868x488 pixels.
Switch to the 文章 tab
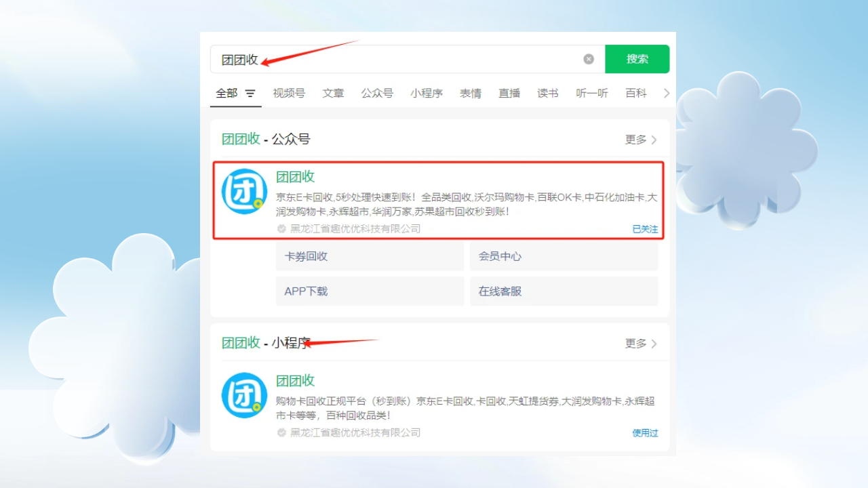click(333, 94)
